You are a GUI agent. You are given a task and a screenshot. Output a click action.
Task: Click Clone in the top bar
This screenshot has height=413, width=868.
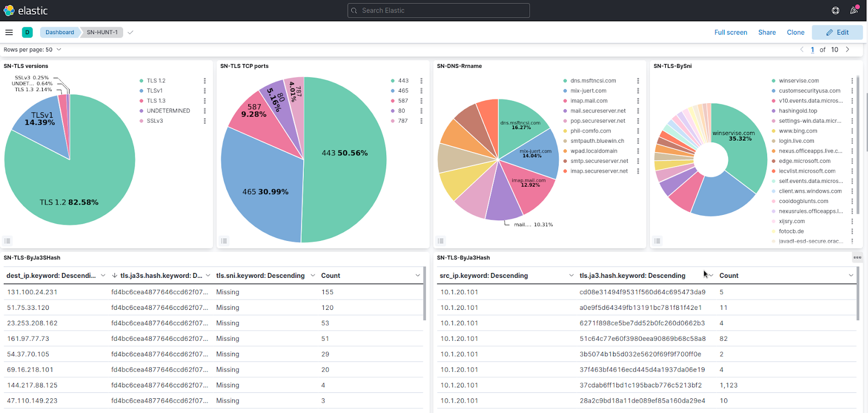tap(796, 33)
